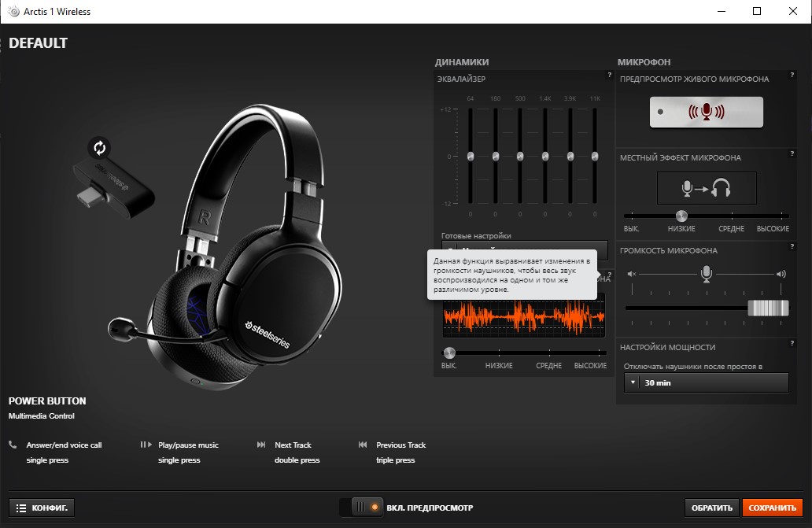This screenshot has width=812, height=528.
Task: Adjust the 11K equalizer slider
Action: [595, 157]
